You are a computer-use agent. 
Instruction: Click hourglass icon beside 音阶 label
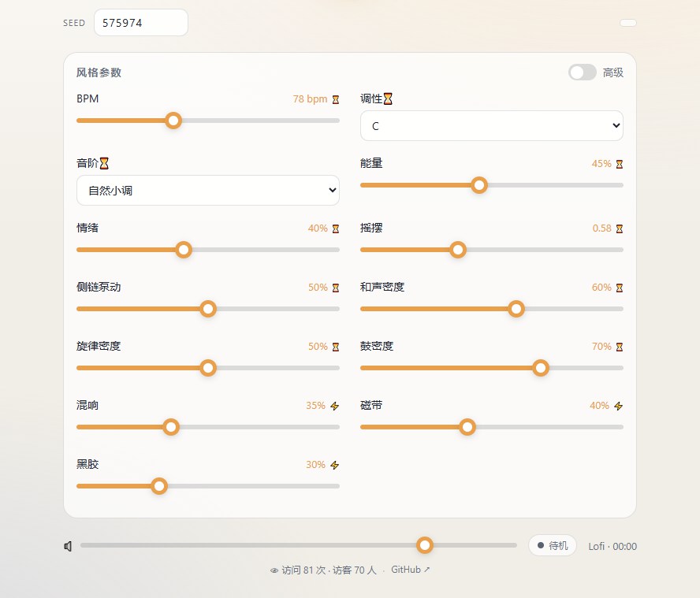104,163
